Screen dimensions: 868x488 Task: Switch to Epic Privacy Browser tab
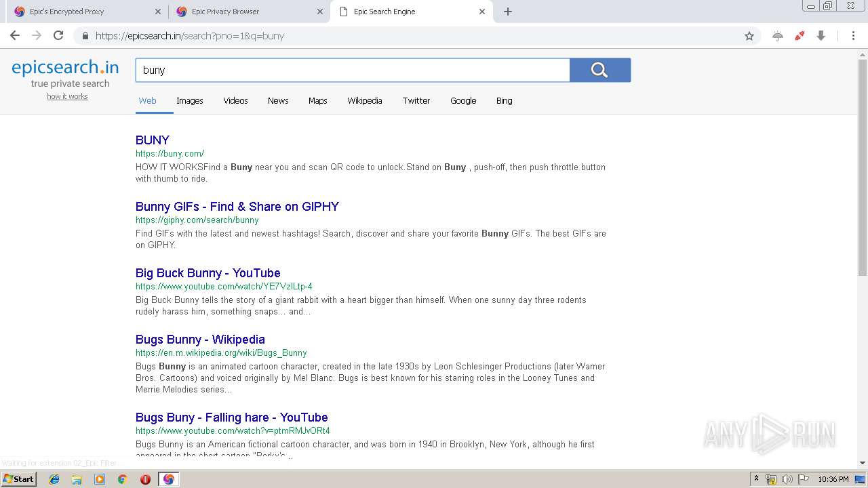click(249, 12)
